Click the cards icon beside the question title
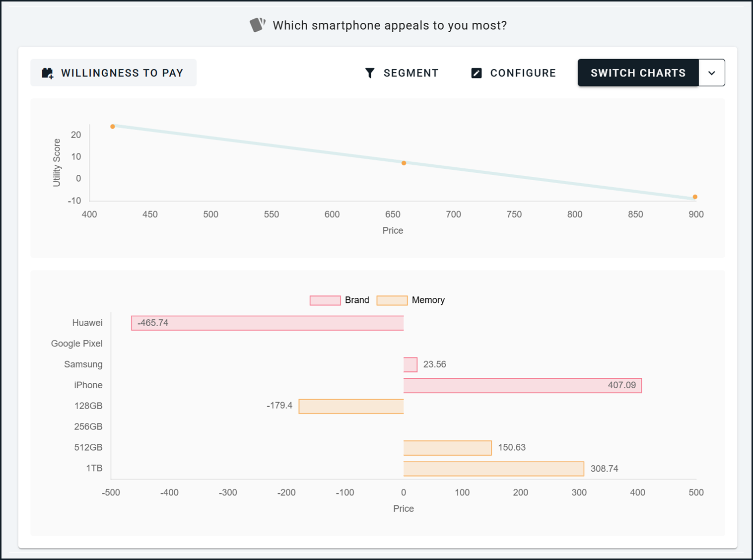 click(257, 25)
